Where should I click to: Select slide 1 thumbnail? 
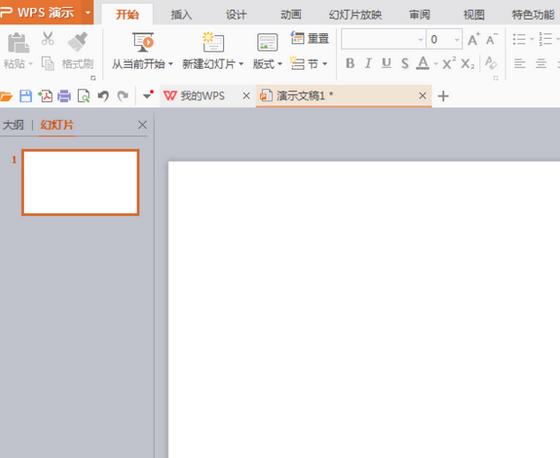80,182
